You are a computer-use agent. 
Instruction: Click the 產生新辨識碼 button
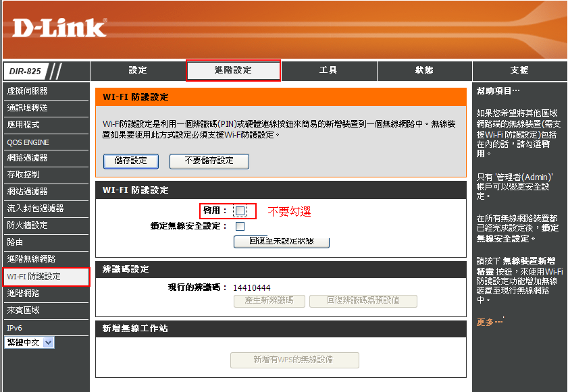click(269, 301)
